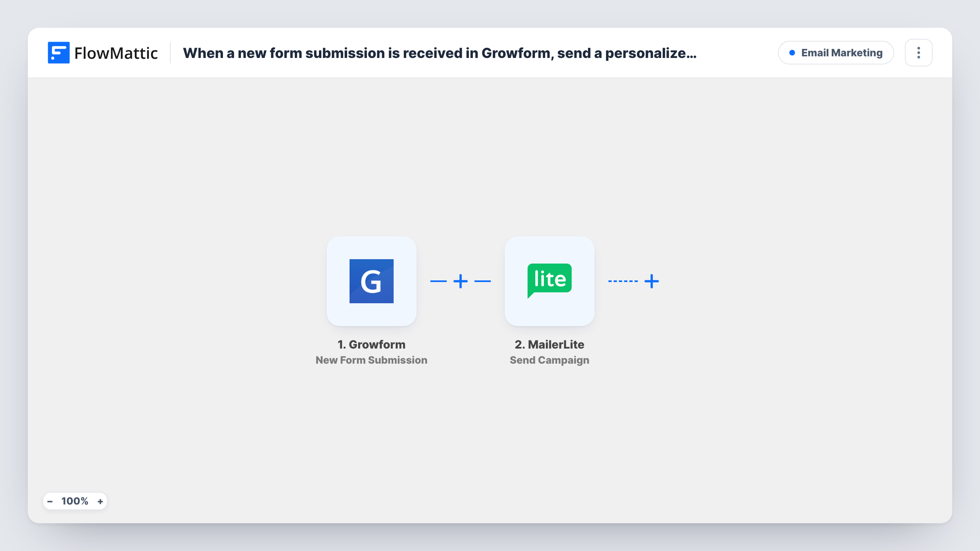Zoom in with the plus button
This screenshot has width=980, height=551.
[100, 501]
